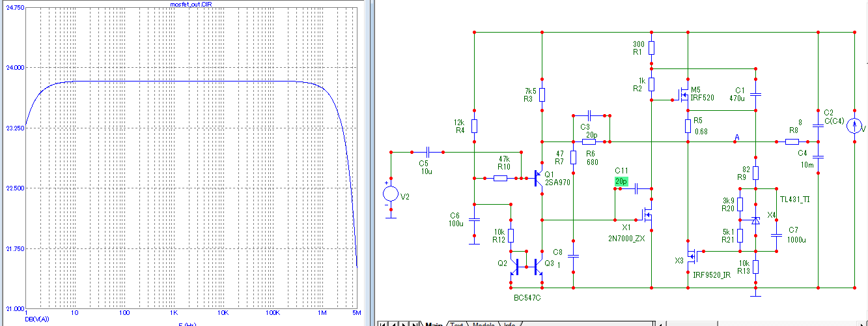Select the Main schematic tab
This screenshot has width=868, height=326.
click(434, 323)
